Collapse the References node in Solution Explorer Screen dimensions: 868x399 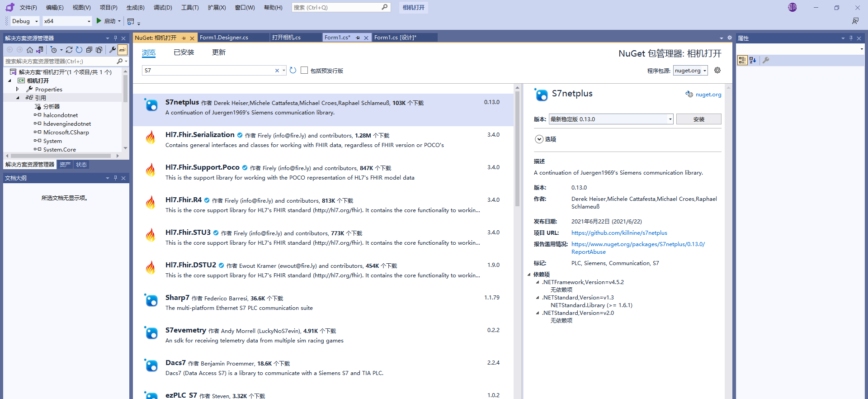pos(18,98)
